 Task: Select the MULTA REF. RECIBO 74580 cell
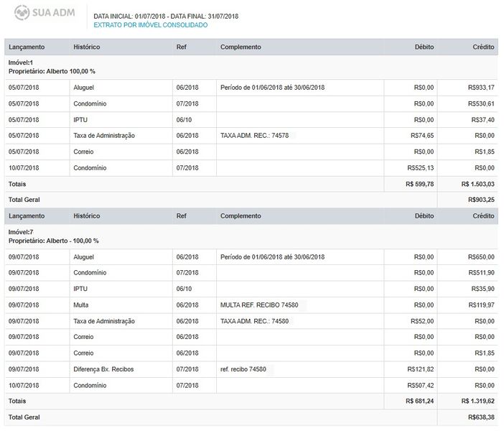259,305
